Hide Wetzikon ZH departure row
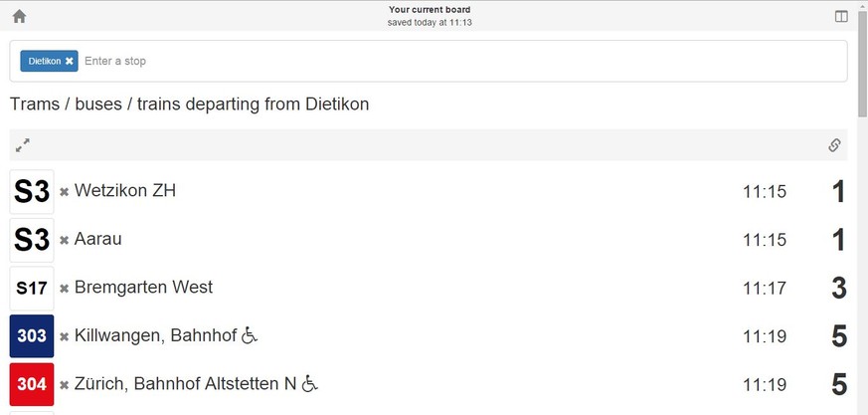 [65, 192]
